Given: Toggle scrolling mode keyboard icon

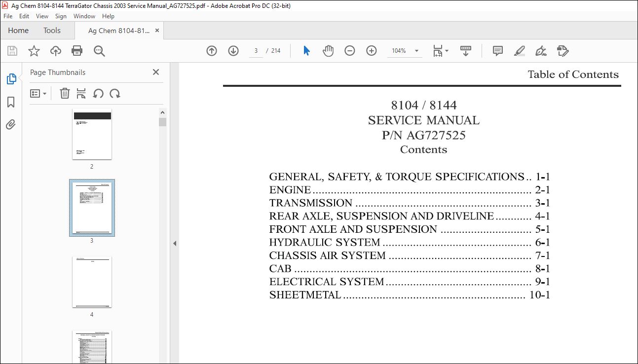Looking at the screenshot, I should click(466, 51).
